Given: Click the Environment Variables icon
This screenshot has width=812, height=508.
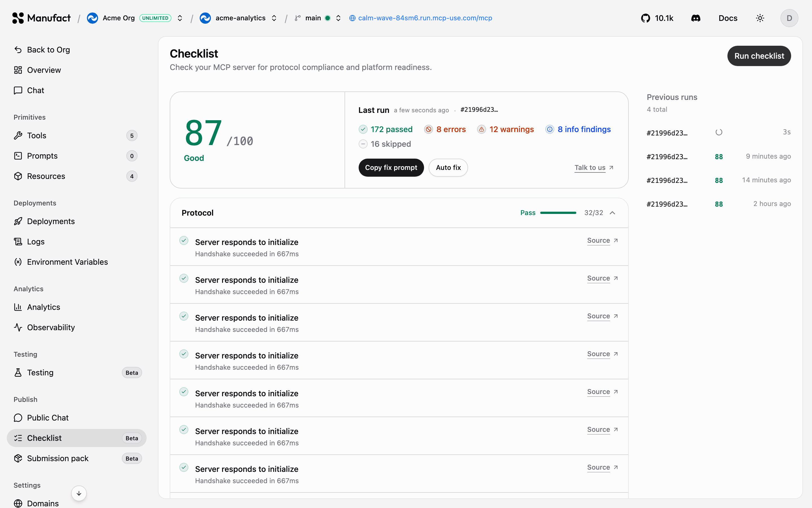Looking at the screenshot, I should [18, 262].
